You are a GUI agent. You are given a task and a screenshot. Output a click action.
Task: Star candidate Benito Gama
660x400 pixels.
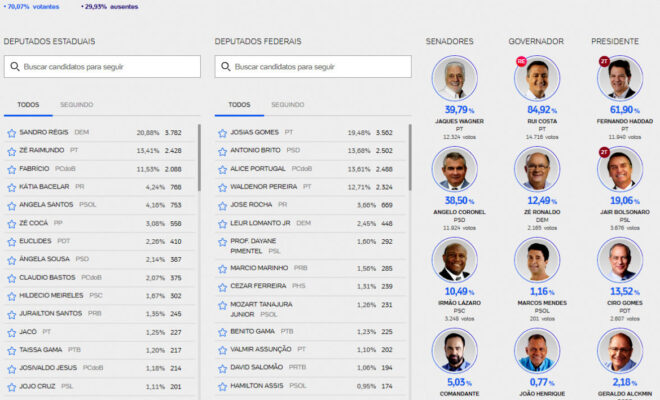point(223,331)
